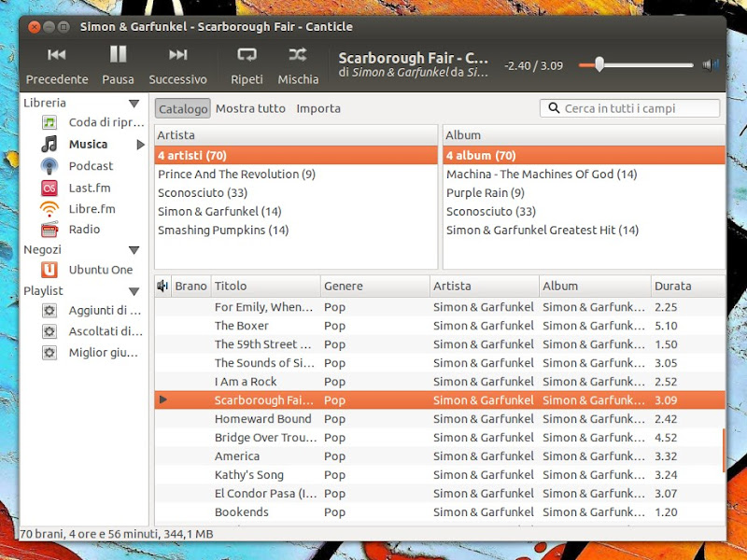Open the Podcast source icon
Image resolution: width=747 pixels, height=560 pixels.
click(x=49, y=166)
